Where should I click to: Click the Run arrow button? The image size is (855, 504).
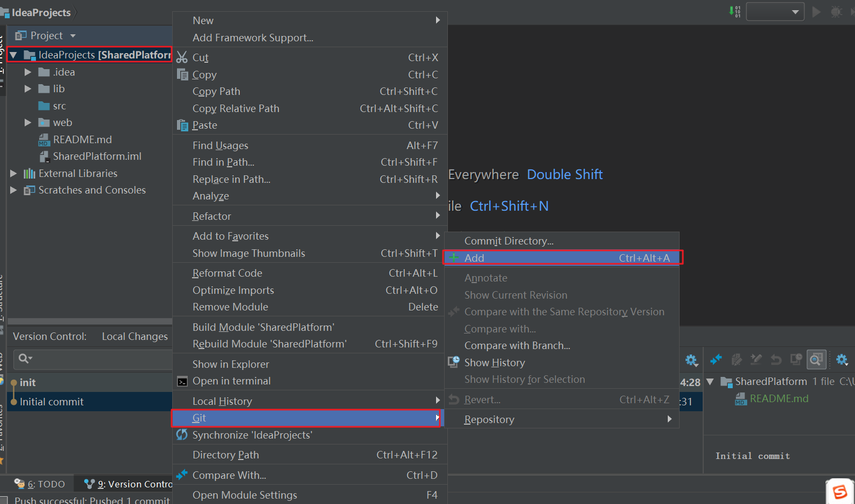coord(816,11)
